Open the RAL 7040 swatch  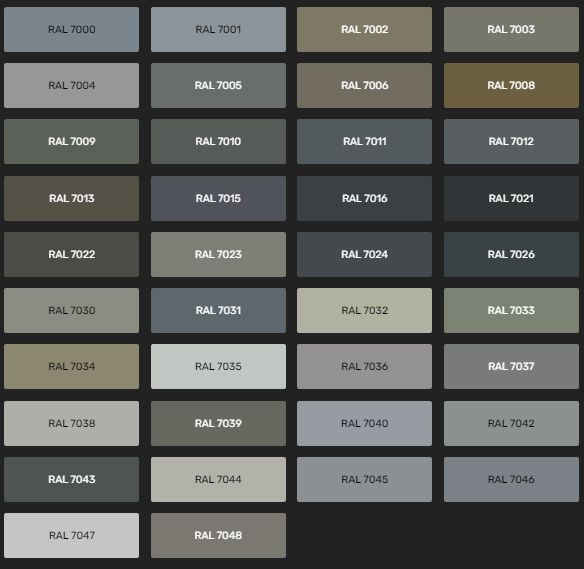tap(365, 423)
